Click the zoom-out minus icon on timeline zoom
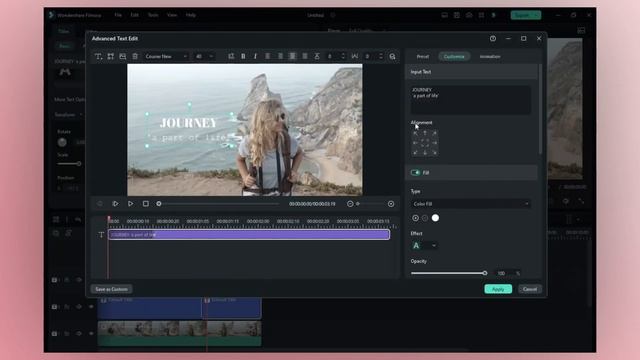 [x=350, y=204]
